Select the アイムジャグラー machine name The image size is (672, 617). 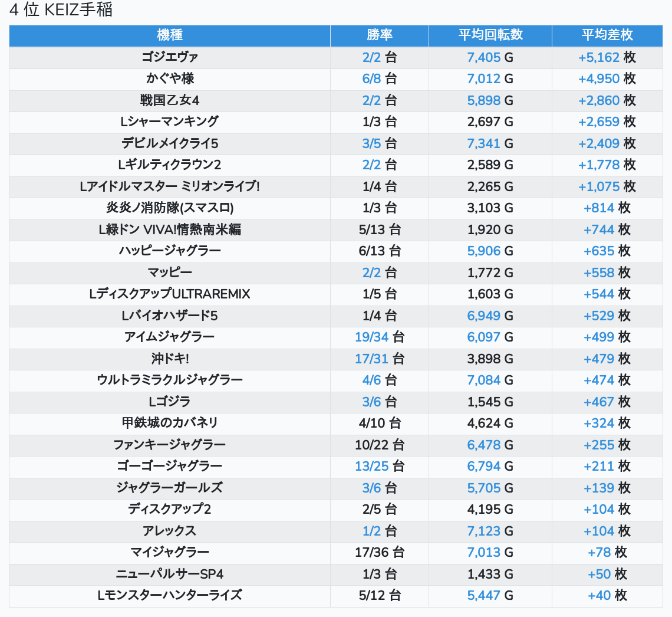point(170,337)
